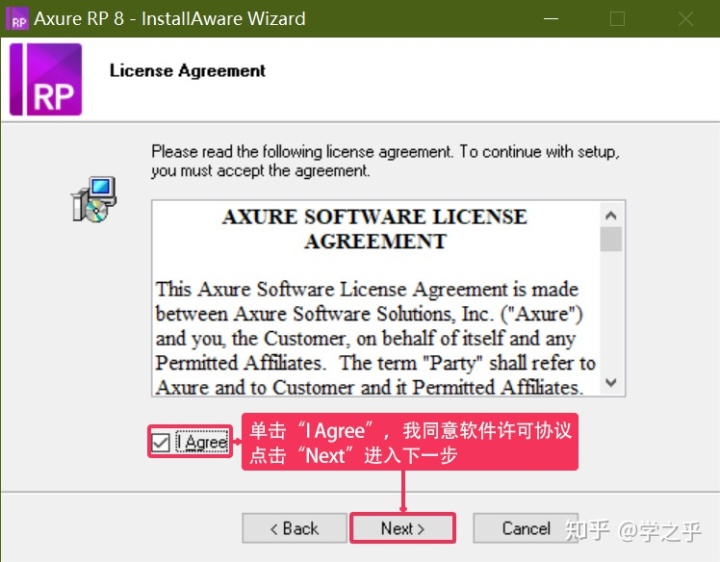Click the "License Agreement" page header
The height and width of the screenshot is (562, 720).
[x=187, y=71]
